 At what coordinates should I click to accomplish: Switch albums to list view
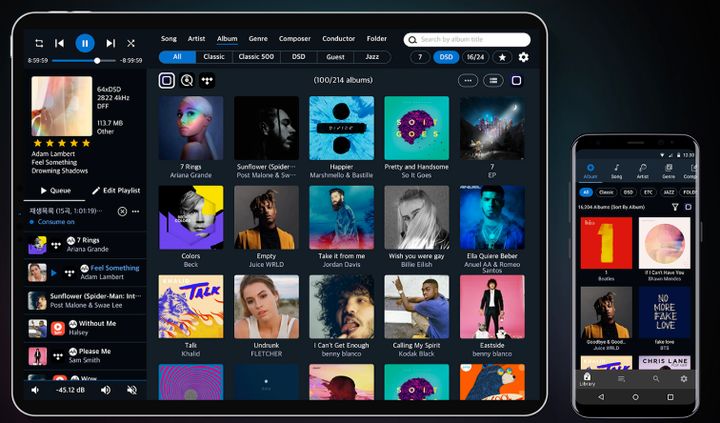(492, 80)
